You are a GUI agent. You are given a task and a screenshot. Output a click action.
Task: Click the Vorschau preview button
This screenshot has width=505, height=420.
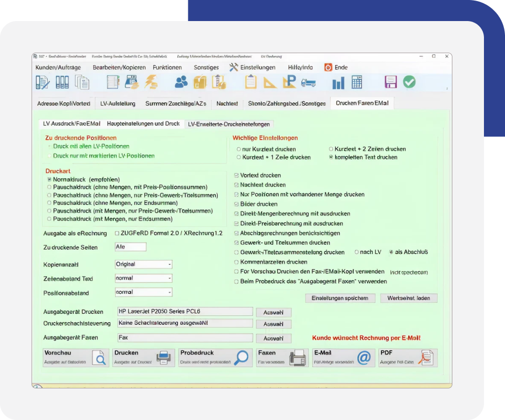click(76, 357)
